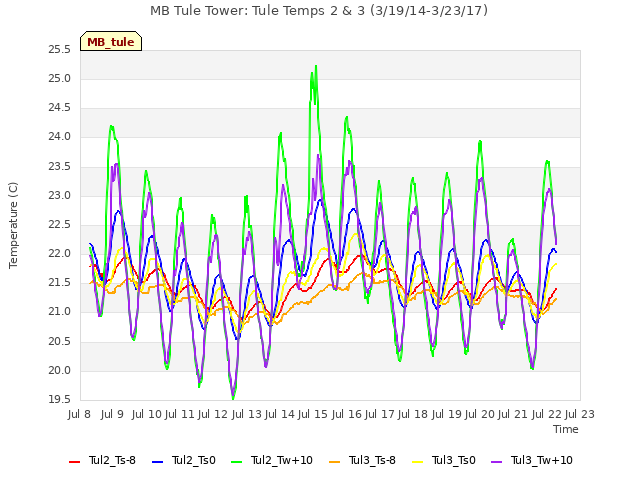Click the 19.5 y-axis tick label
The image size is (640, 480).
(x=59, y=400)
